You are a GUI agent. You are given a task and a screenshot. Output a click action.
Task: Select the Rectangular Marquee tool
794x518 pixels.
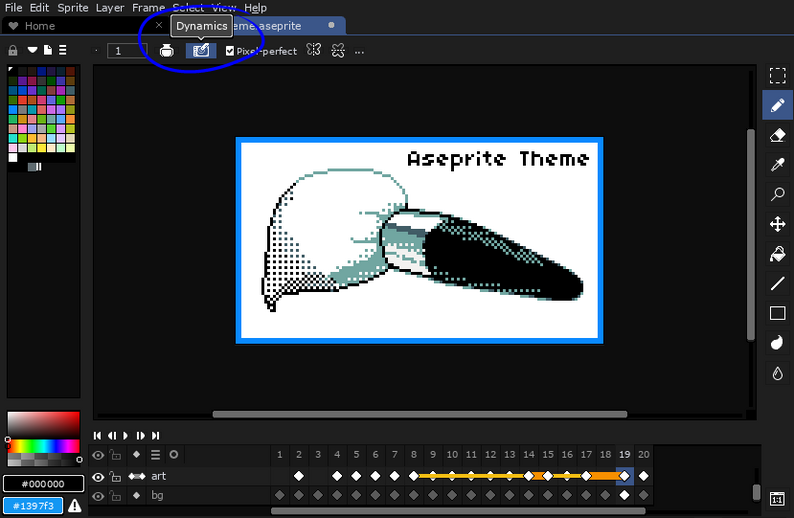[777, 76]
